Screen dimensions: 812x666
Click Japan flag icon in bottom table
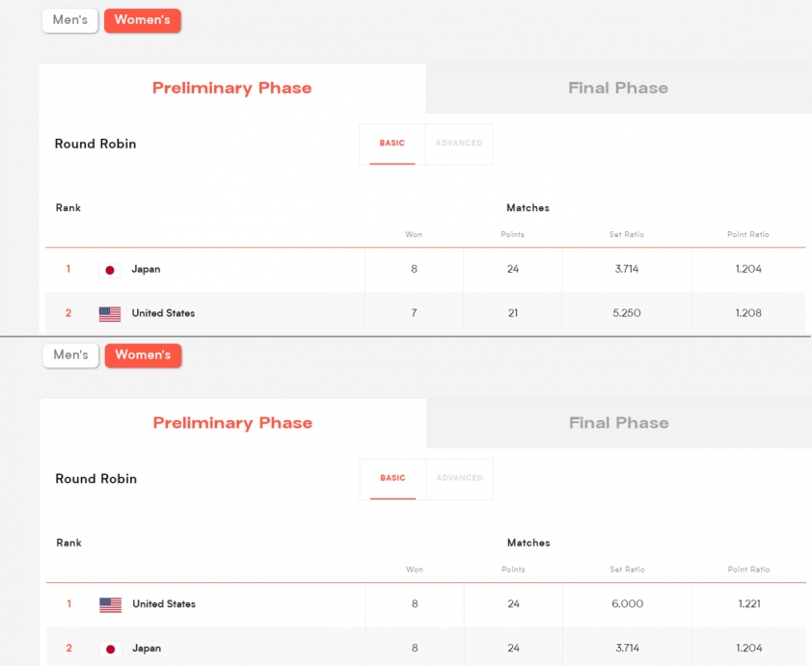click(x=110, y=649)
